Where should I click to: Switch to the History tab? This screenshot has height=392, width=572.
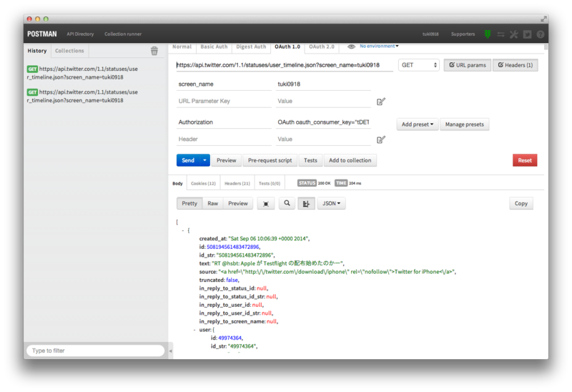(37, 51)
